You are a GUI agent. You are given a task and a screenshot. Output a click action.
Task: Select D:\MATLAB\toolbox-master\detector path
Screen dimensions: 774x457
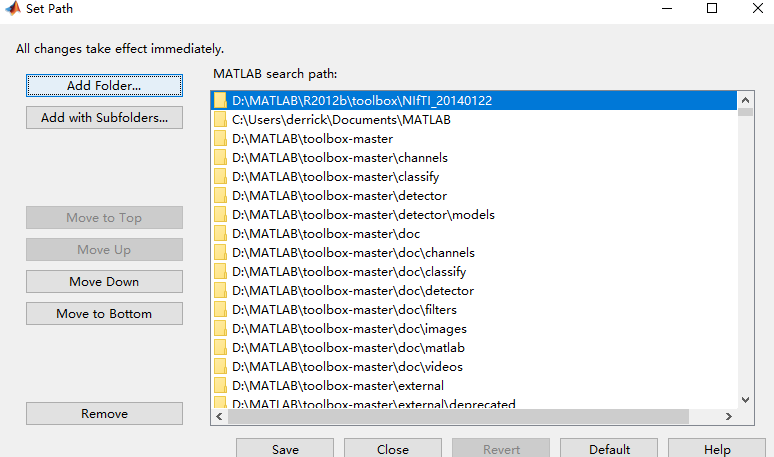pos(474,195)
